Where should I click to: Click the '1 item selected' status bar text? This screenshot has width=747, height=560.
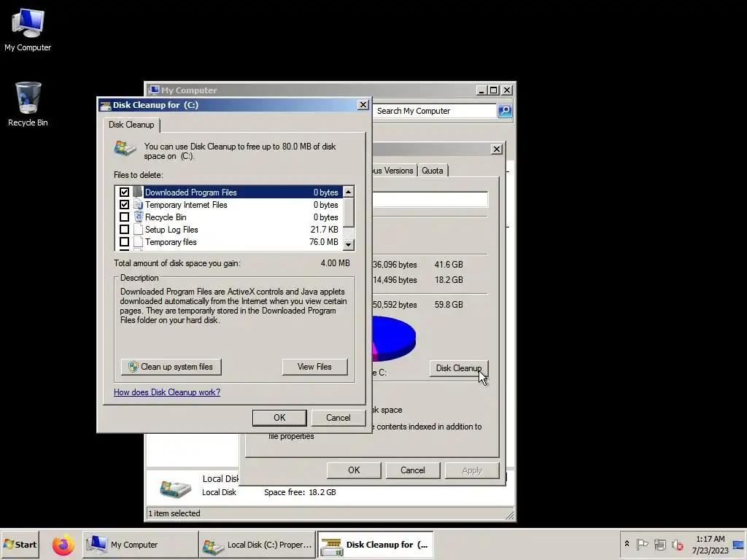(174, 513)
